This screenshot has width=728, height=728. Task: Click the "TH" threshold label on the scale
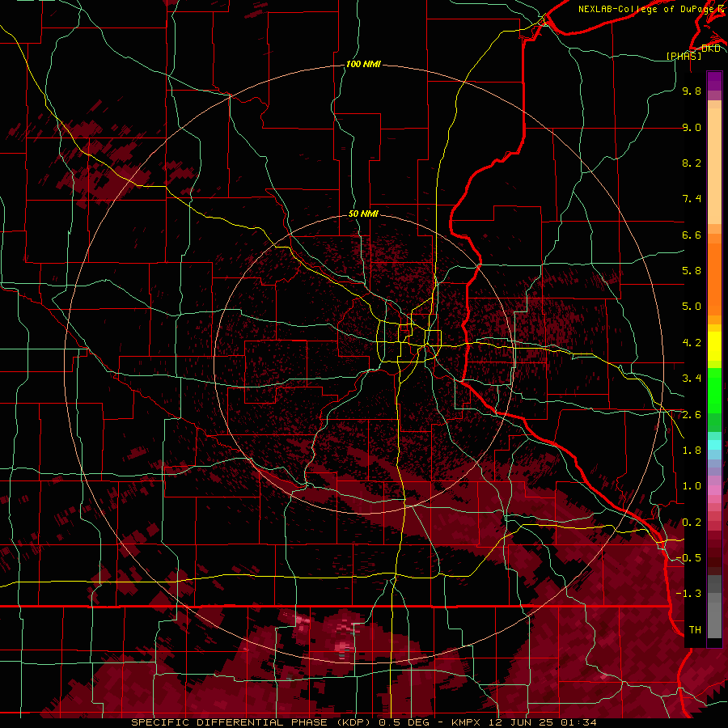coord(695,630)
